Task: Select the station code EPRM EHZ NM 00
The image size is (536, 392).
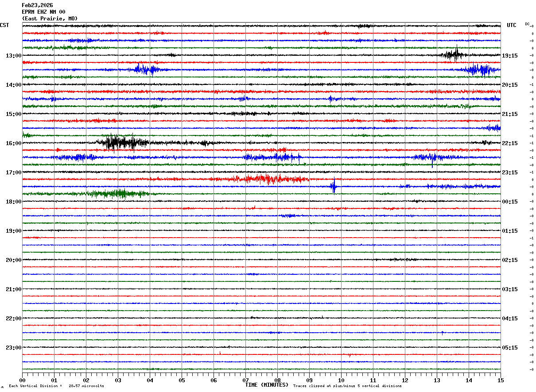Action: coord(43,12)
